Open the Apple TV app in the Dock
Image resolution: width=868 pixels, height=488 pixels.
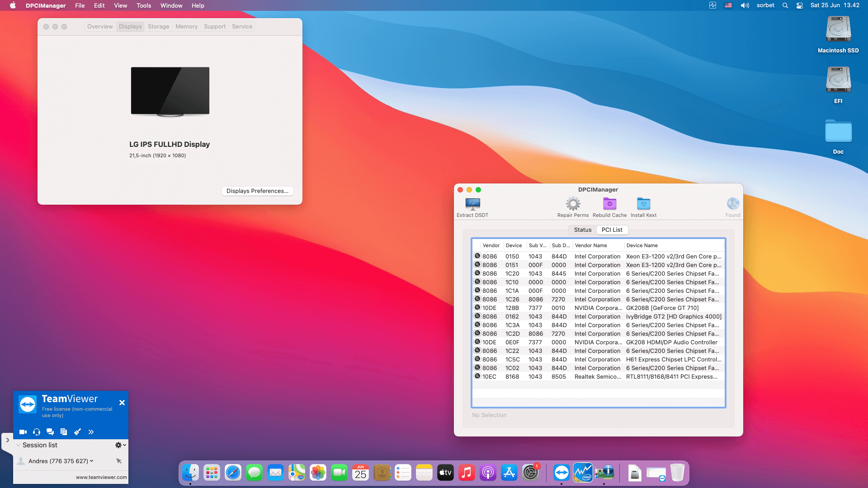tap(445, 473)
